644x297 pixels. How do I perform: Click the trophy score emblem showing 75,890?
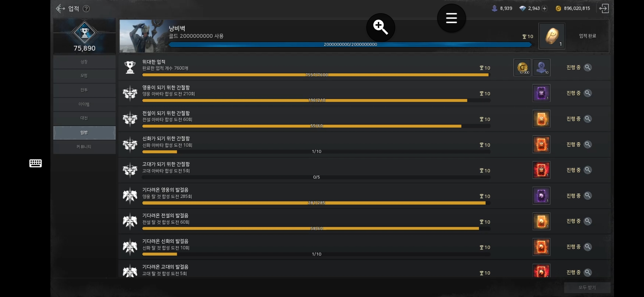[x=84, y=36]
